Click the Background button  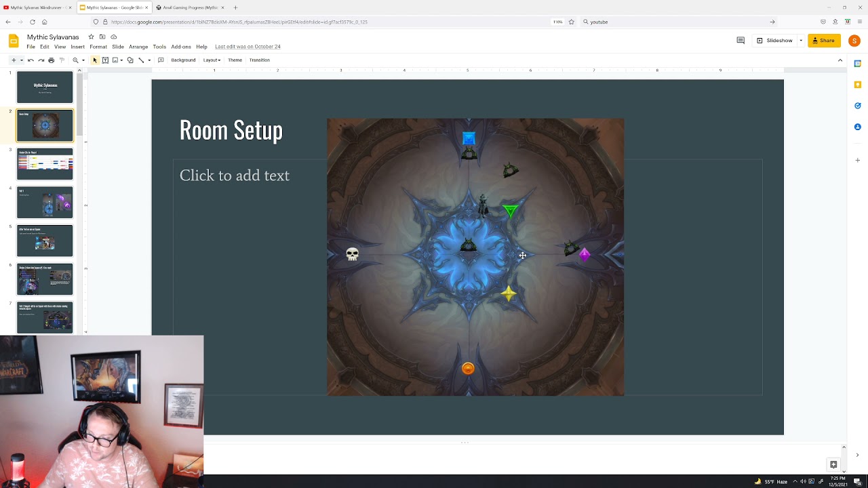183,60
